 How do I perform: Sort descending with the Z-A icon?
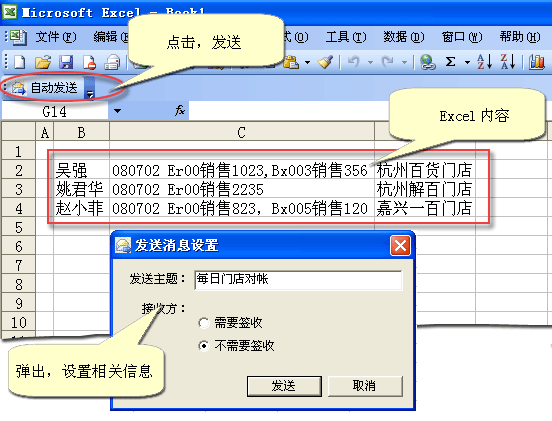point(508,62)
